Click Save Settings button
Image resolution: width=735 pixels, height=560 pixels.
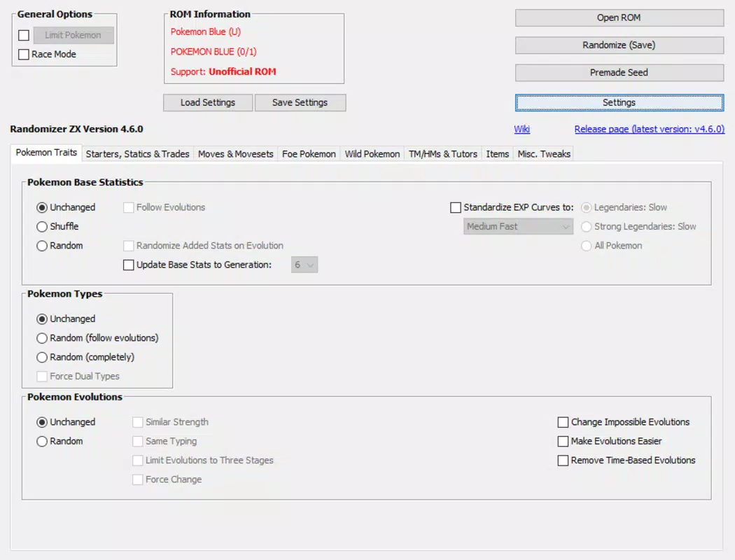pos(300,103)
